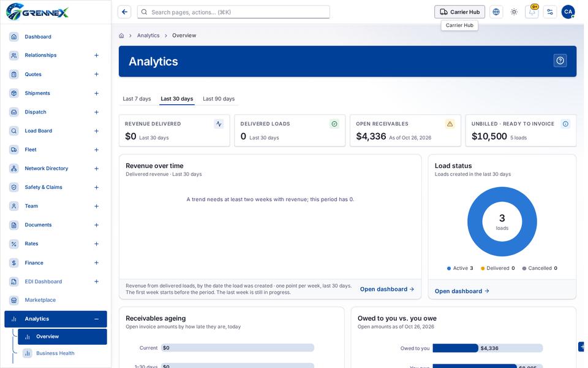Open display settings sliders icon
Viewport: 588px width, 368px height.
550,12
